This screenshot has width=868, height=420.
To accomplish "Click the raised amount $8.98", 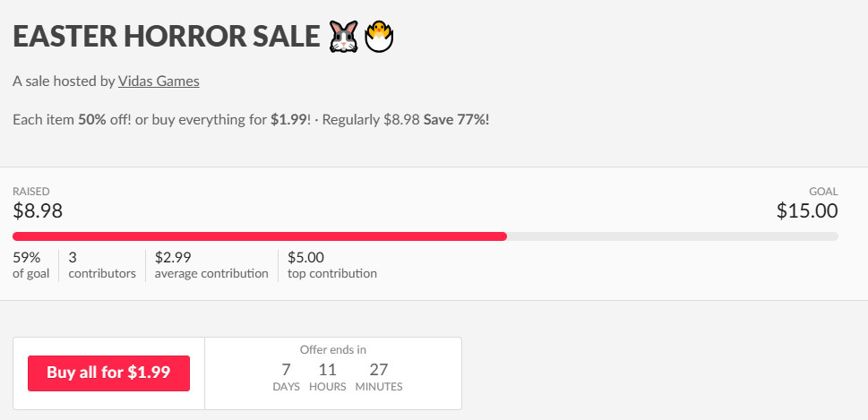I will point(38,210).
